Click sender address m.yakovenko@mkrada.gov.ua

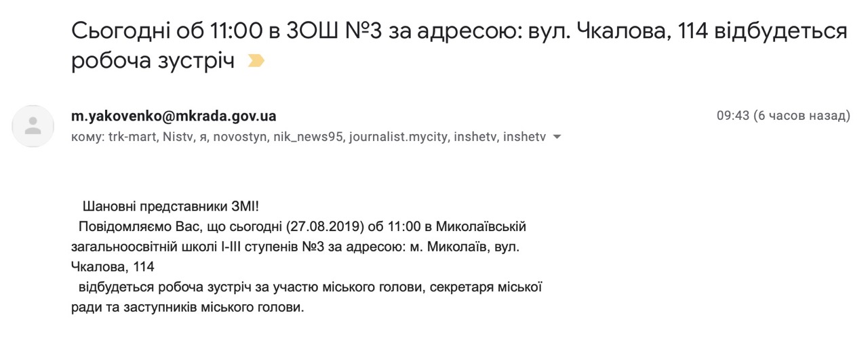pos(174,116)
